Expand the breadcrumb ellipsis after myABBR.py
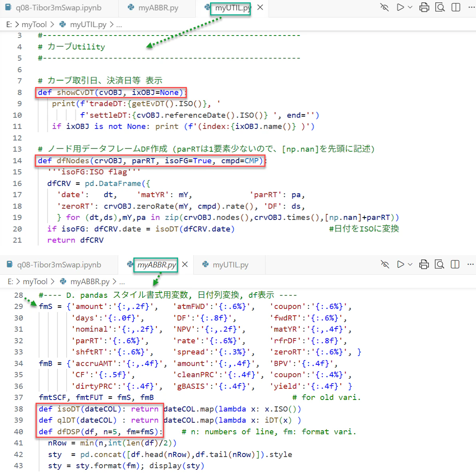Screen dimensions: 476x473 tap(122, 282)
